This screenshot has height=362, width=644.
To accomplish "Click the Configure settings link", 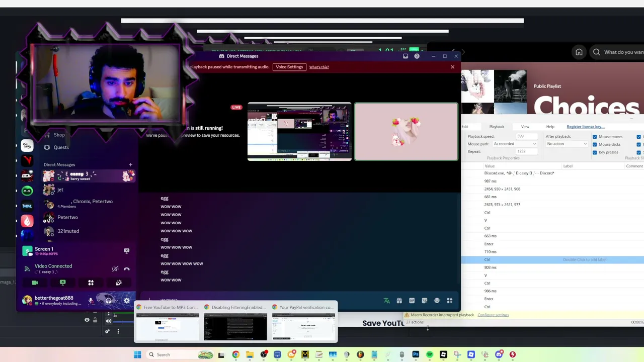I will pyautogui.click(x=493, y=315).
